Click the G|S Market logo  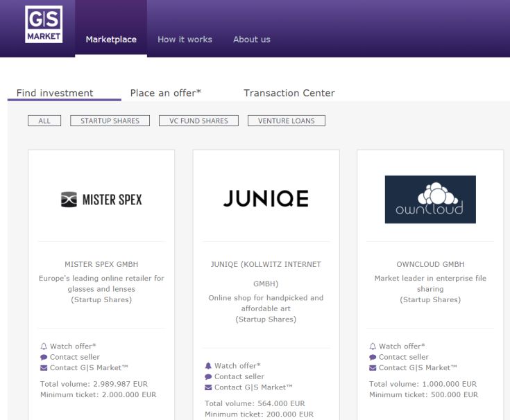(44, 24)
